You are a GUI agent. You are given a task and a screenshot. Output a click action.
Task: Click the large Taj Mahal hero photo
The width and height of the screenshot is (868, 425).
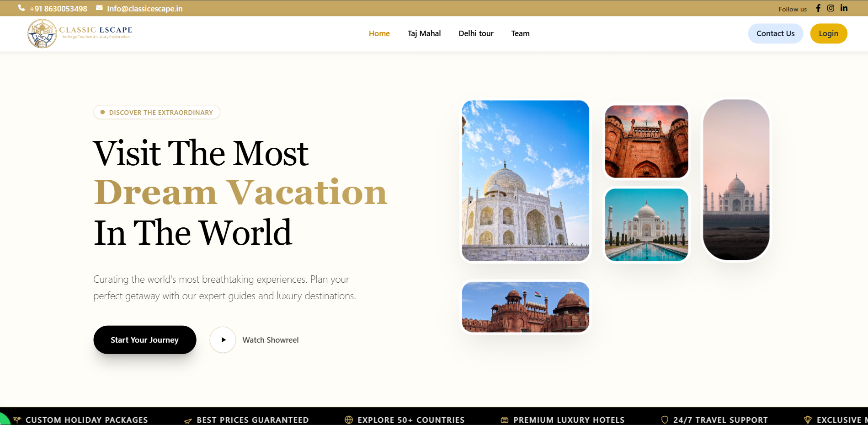click(525, 180)
